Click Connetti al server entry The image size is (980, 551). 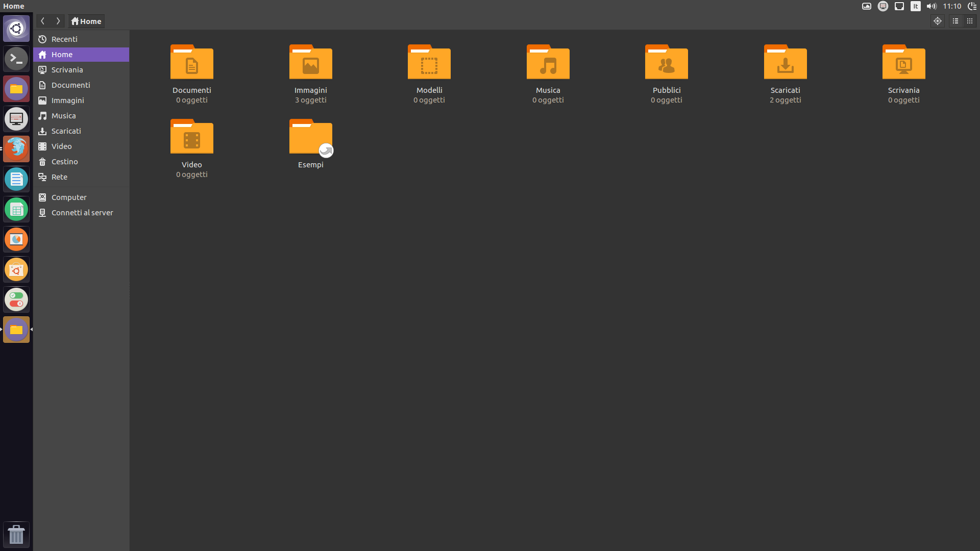tap(82, 213)
